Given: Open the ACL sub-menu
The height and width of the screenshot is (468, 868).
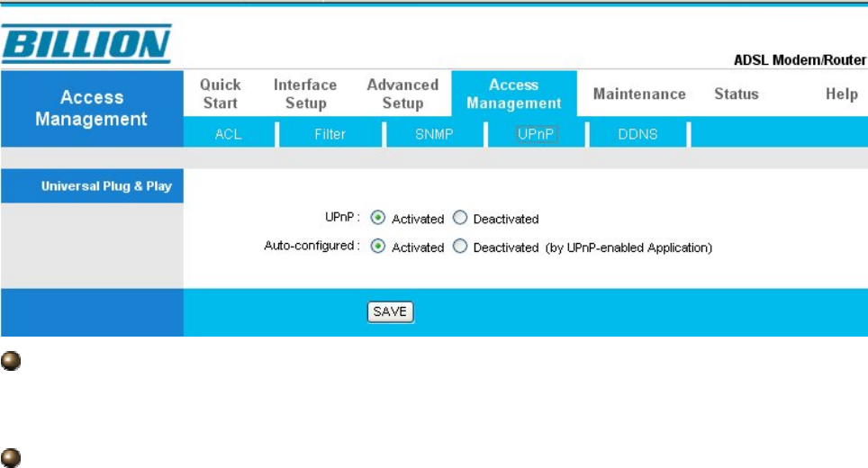Looking at the screenshot, I should [228, 134].
